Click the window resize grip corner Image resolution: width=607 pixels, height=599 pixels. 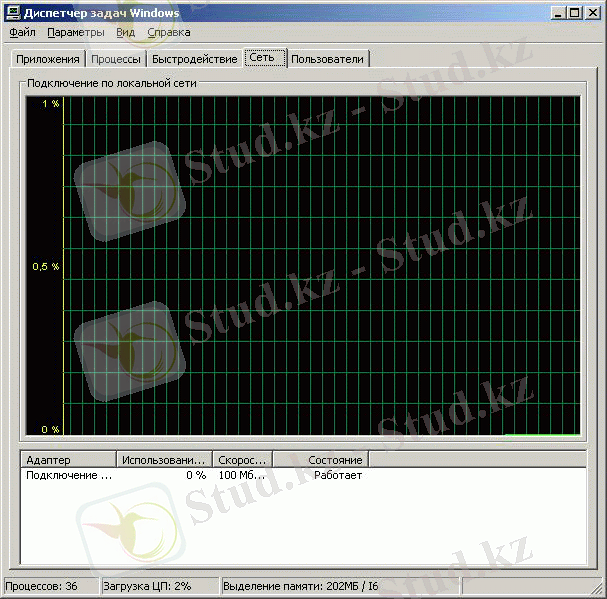[597, 589]
